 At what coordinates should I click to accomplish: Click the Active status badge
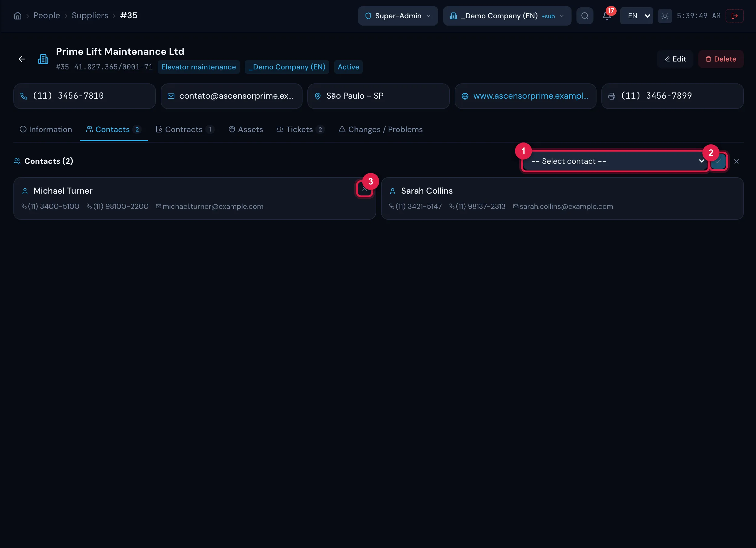click(348, 67)
